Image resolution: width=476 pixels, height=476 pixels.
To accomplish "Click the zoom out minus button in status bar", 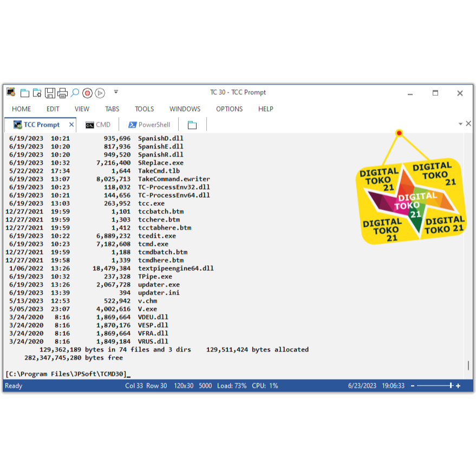I will tap(413, 386).
